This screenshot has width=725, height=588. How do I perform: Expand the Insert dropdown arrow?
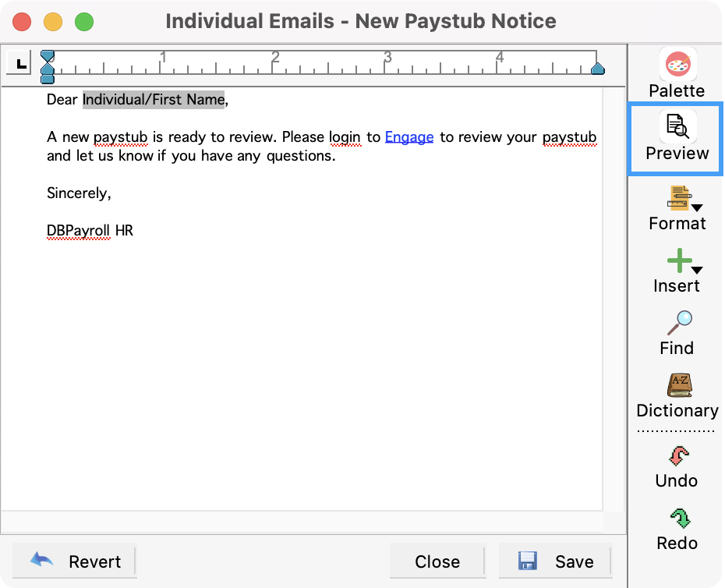point(697,270)
